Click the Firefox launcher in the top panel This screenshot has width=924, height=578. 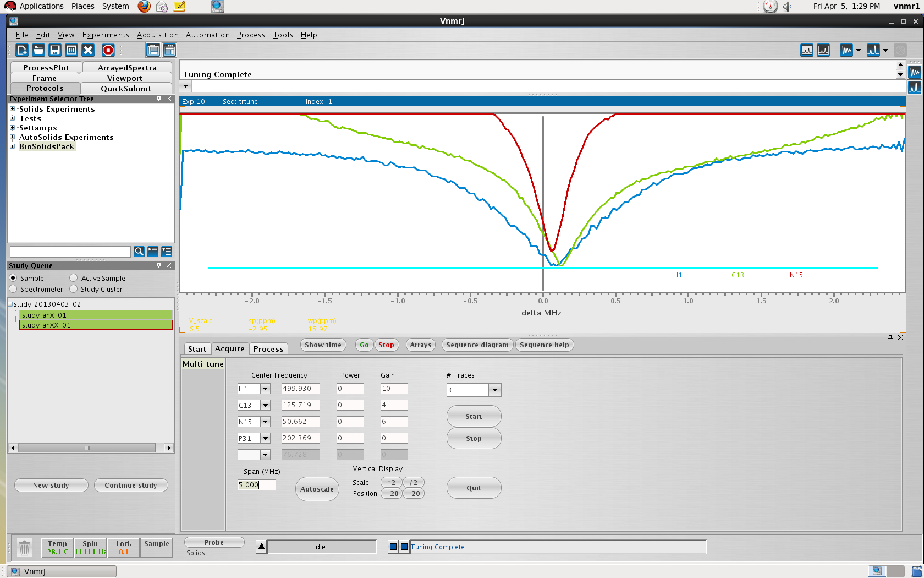[144, 6]
